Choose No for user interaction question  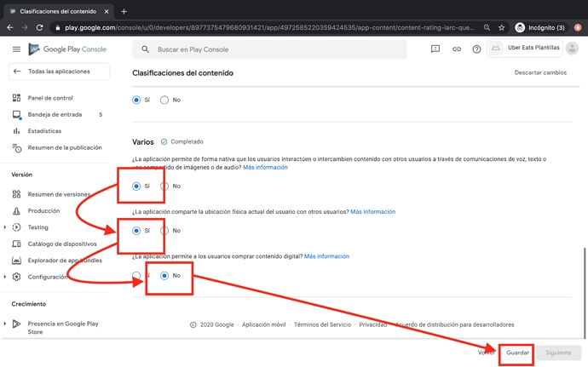pyautogui.click(x=164, y=186)
